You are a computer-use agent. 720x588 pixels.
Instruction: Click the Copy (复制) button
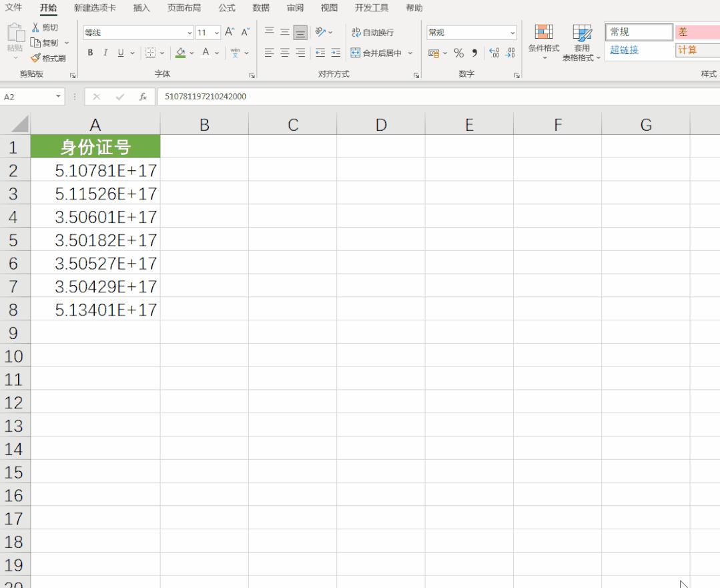[45, 43]
